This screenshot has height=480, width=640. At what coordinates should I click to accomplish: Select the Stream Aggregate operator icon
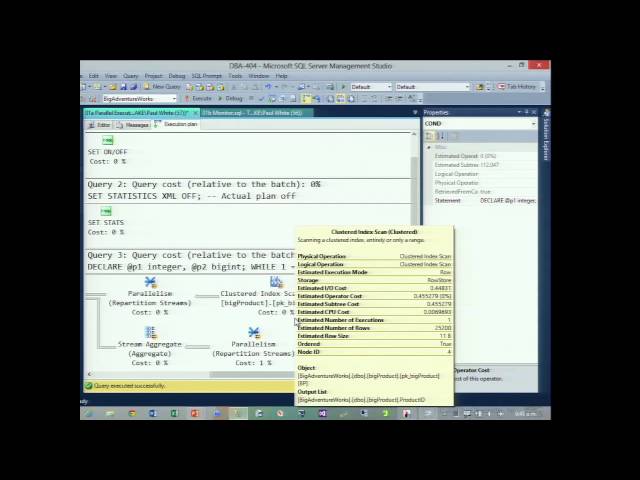click(150, 332)
